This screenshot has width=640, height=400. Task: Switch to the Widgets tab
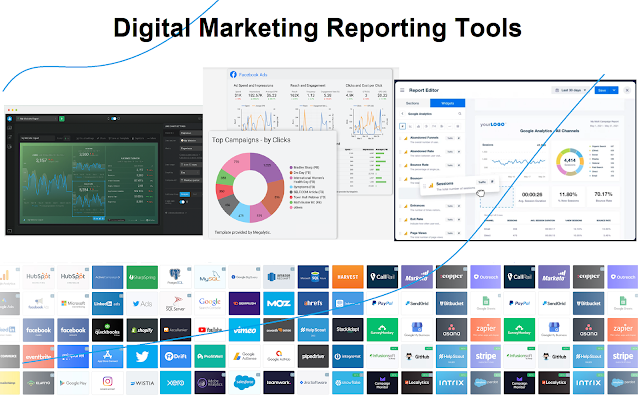[x=448, y=103]
